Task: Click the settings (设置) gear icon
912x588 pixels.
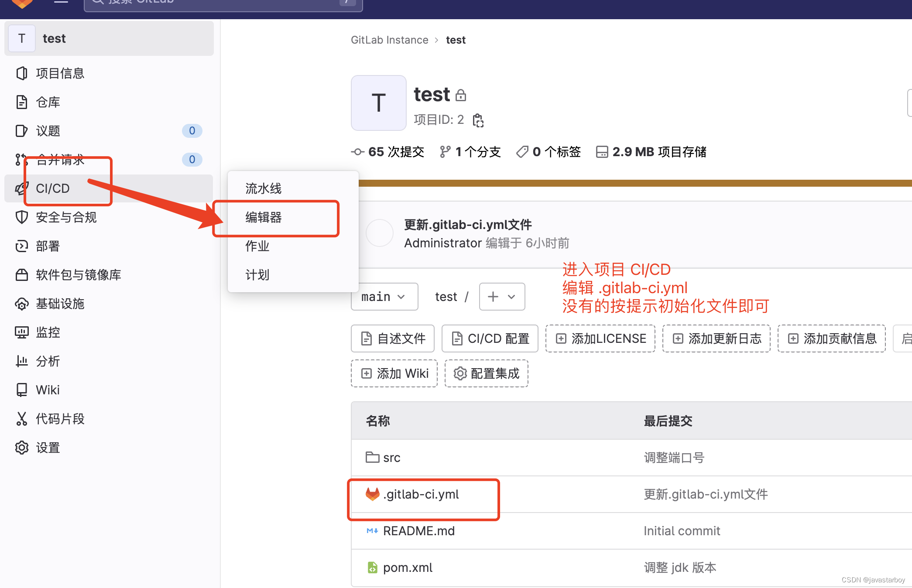Action: pos(21,448)
